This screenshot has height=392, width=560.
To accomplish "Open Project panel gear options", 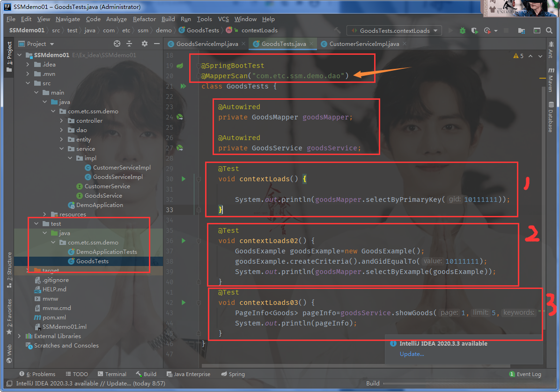I will [145, 44].
